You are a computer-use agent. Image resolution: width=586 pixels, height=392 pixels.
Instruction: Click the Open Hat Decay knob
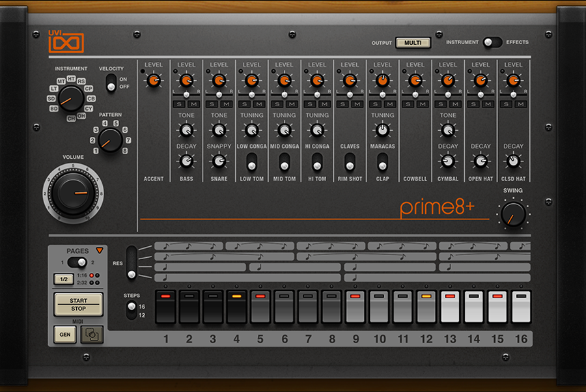[x=481, y=161]
